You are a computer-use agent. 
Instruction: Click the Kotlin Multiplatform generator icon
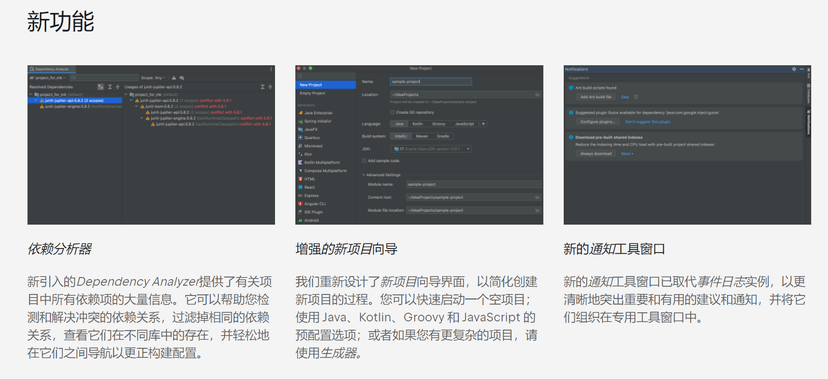(299, 163)
